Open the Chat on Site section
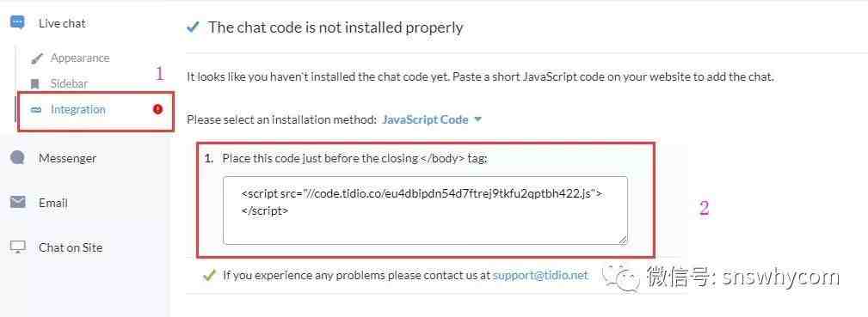Screen dimensions: 868x317 coord(71,248)
